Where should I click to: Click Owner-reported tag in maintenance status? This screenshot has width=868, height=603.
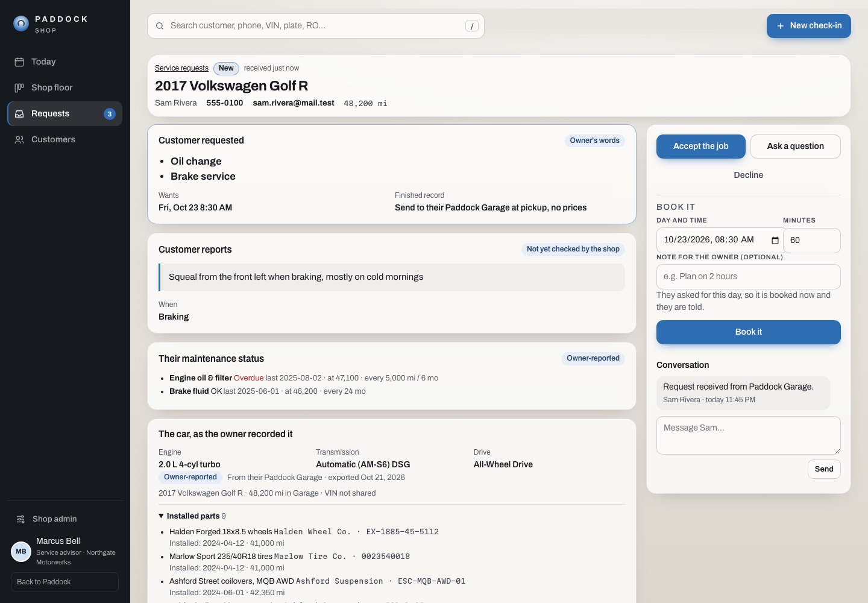pos(593,358)
